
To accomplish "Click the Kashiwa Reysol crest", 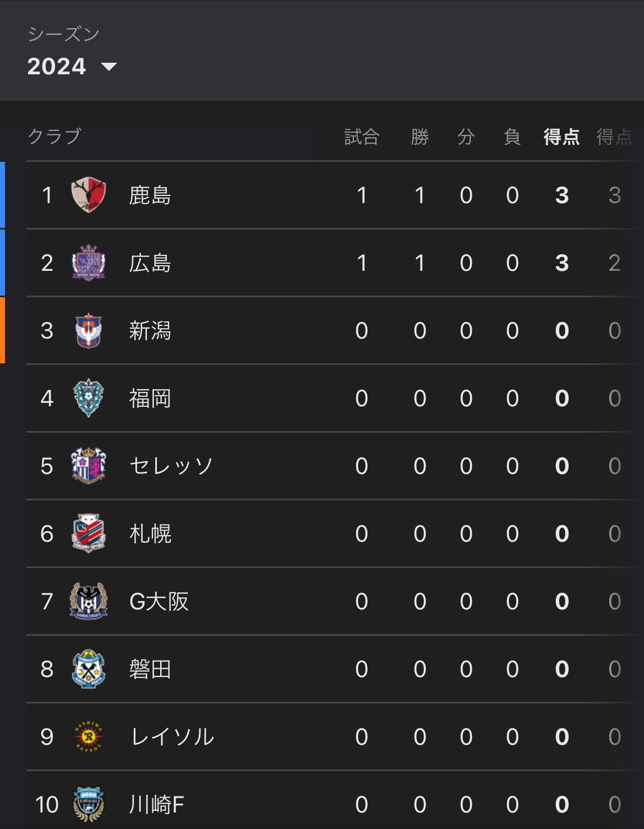I will point(89,737).
